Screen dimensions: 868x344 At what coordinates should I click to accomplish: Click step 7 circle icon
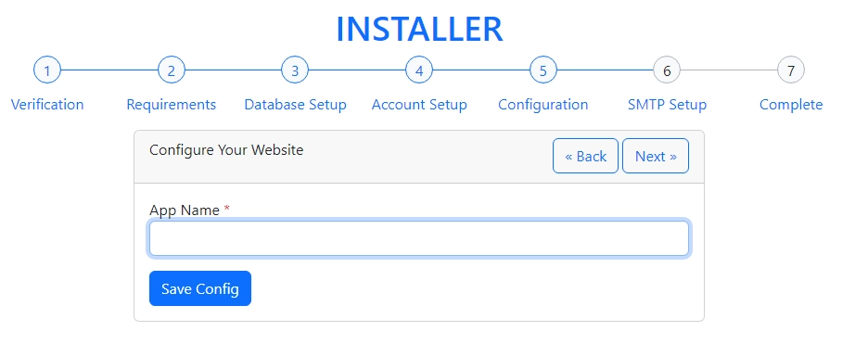(x=791, y=70)
